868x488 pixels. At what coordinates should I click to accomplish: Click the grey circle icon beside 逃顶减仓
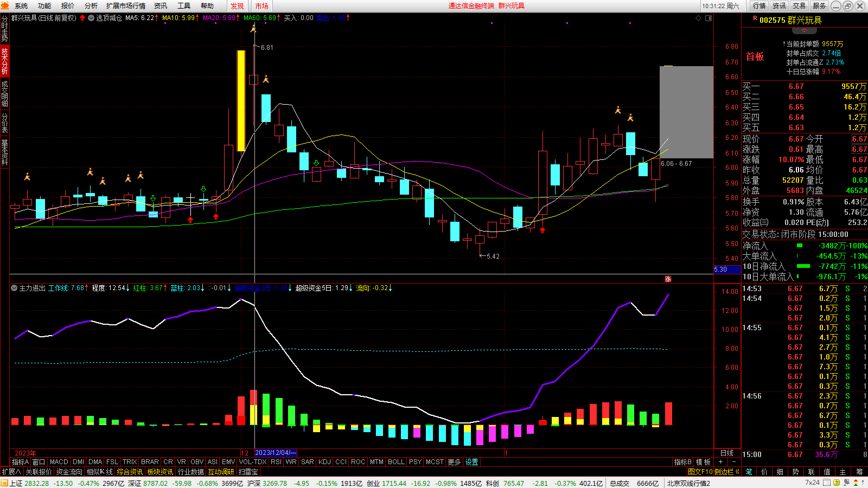(91, 18)
